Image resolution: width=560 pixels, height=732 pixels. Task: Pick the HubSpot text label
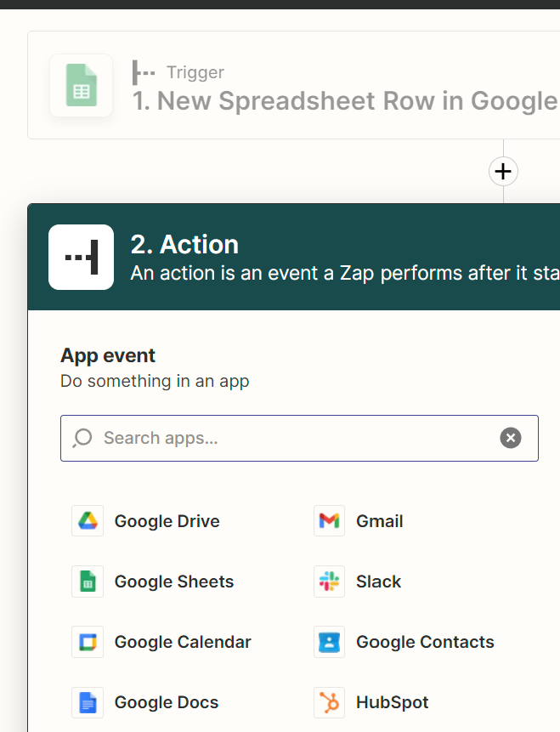point(392,702)
